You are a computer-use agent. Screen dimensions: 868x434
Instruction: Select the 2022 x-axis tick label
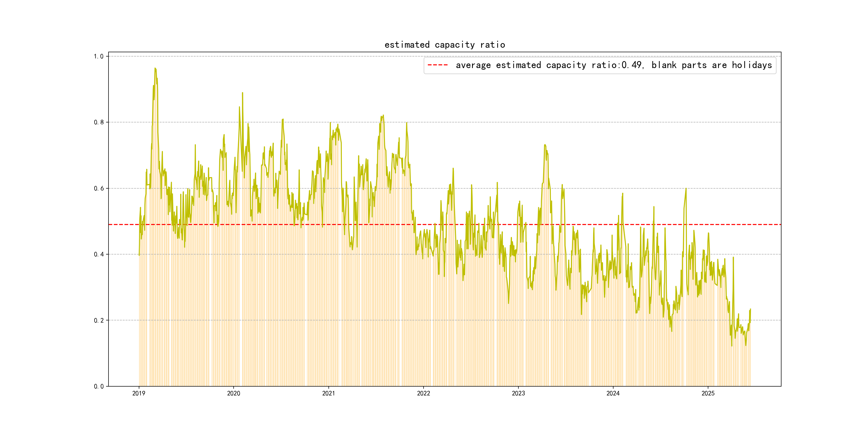pyautogui.click(x=423, y=393)
